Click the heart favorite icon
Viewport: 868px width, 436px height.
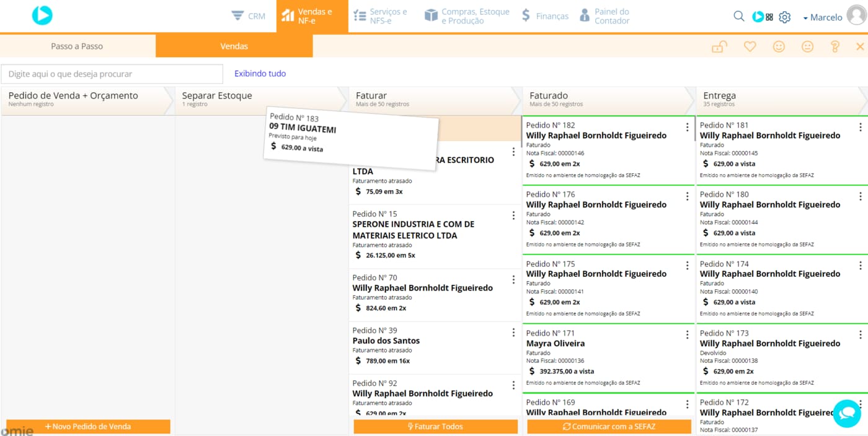click(x=750, y=46)
